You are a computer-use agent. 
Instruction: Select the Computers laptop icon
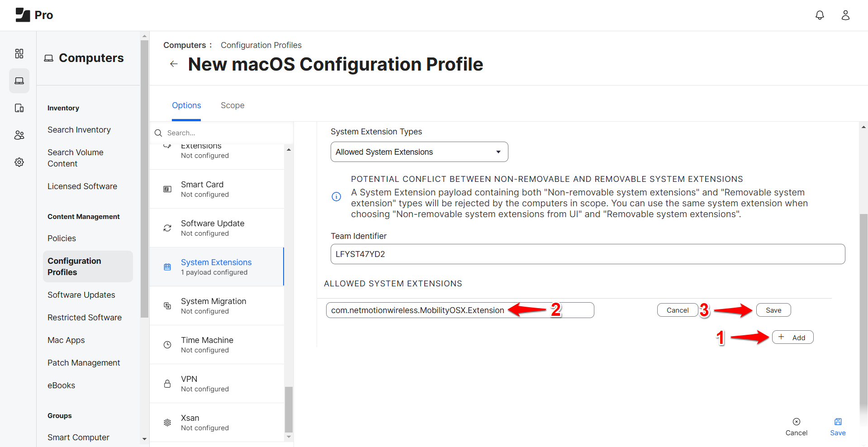point(19,81)
